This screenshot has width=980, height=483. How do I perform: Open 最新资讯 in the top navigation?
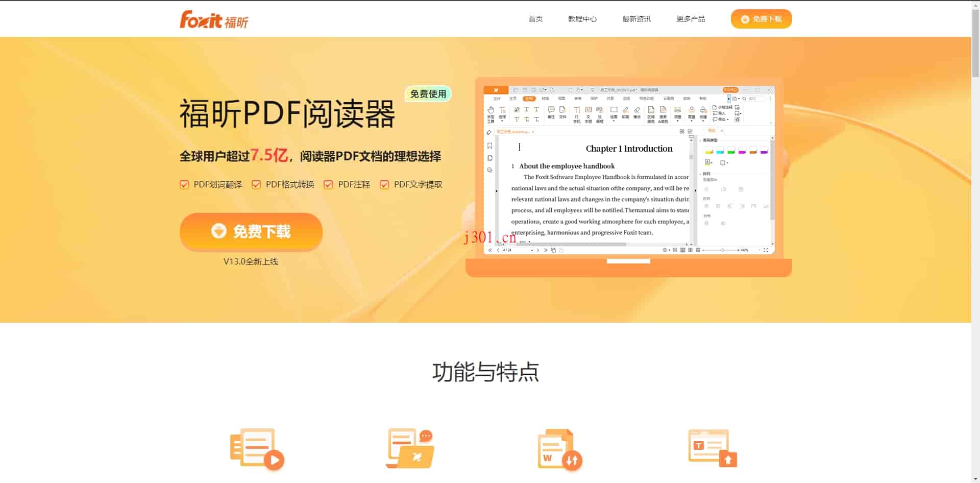(x=636, y=19)
